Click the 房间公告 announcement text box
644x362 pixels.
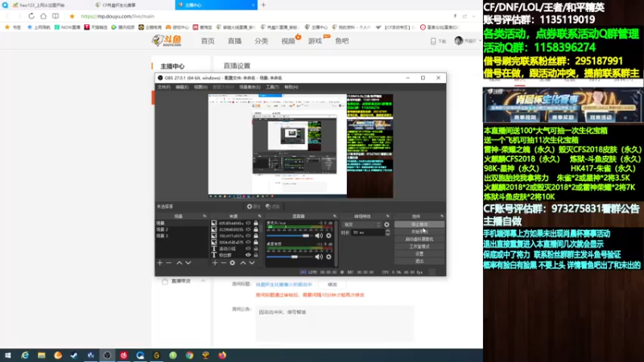point(334,323)
